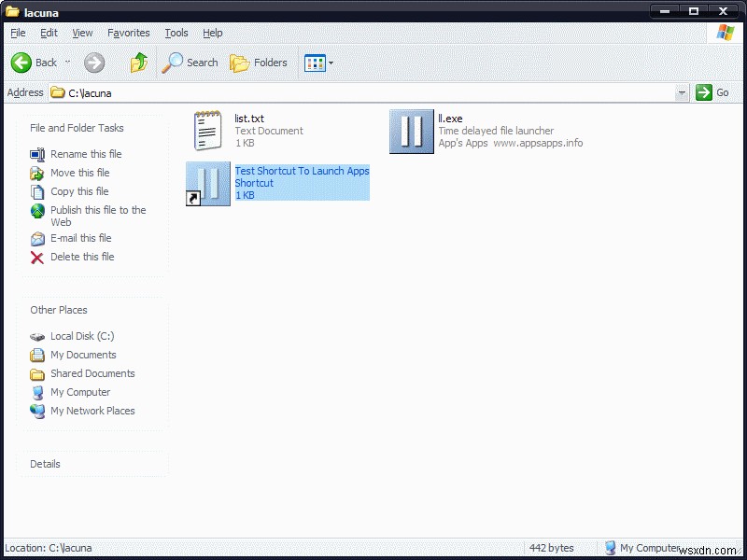Open Shared Documents link
Screen dimensions: 747x560
tap(92, 373)
